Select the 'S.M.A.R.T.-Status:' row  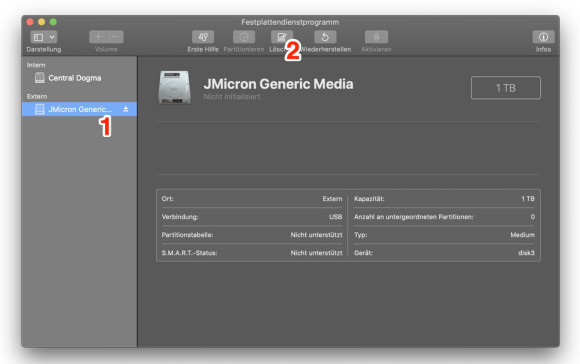(x=252, y=253)
